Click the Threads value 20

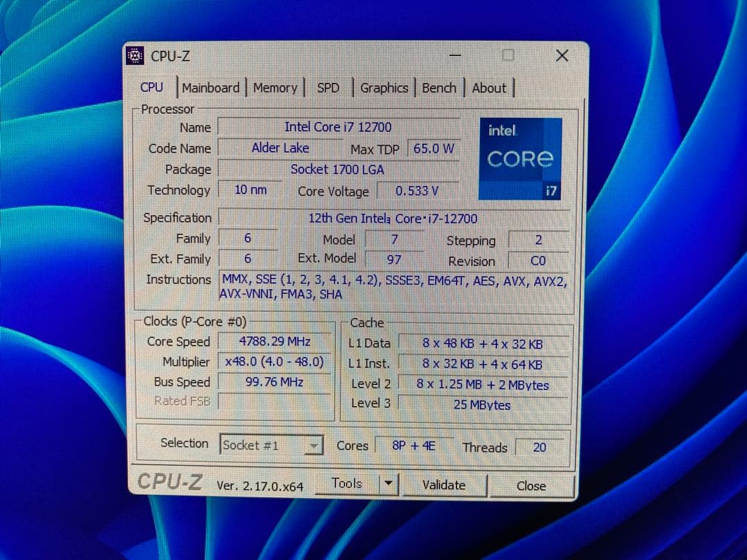[539, 447]
